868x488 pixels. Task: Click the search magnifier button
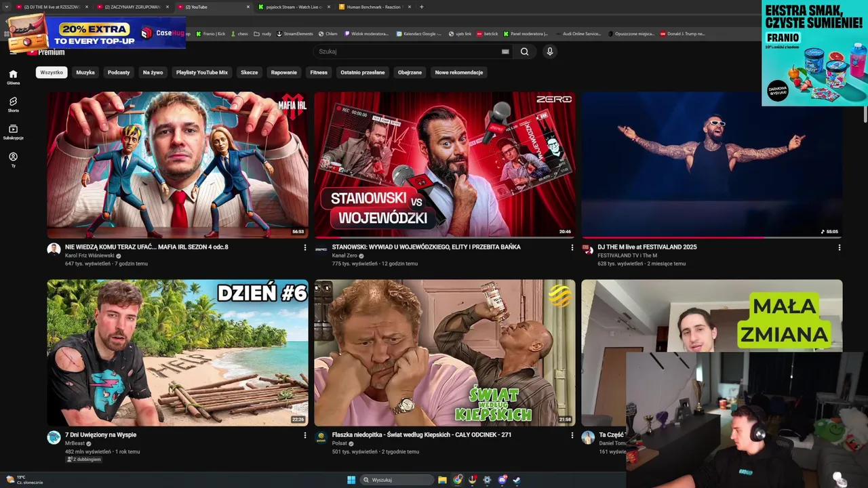click(524, 52)
